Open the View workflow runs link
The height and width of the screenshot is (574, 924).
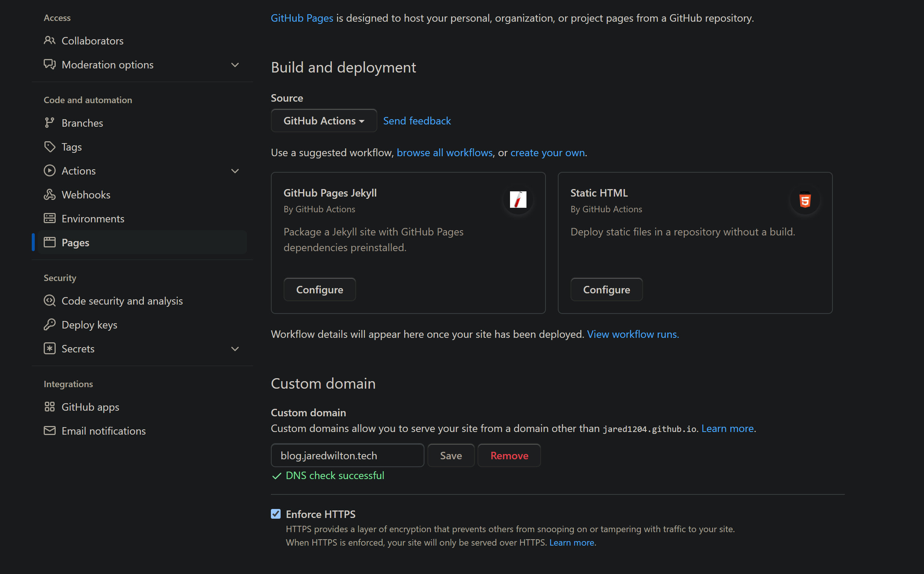pos(633,334)
